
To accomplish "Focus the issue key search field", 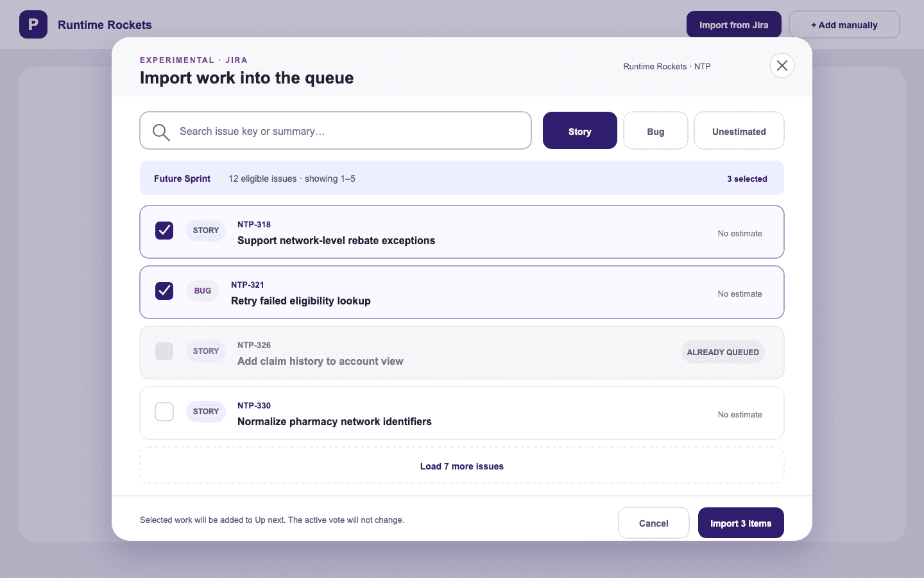I will [x=336, y=131].
